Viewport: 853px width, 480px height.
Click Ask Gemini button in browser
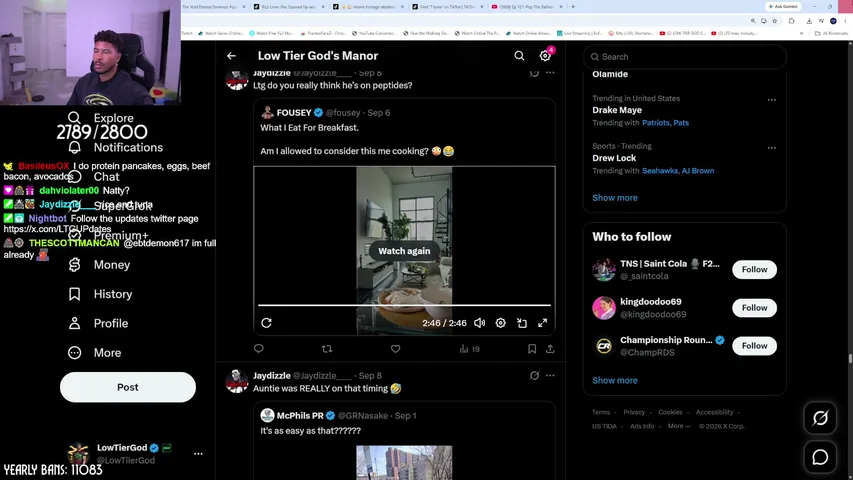tap(783, 7)
